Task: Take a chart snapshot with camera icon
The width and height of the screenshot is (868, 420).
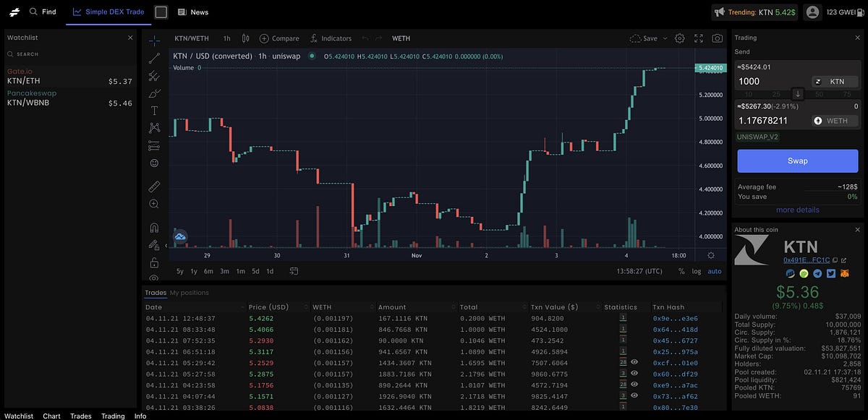Action: 717,38
